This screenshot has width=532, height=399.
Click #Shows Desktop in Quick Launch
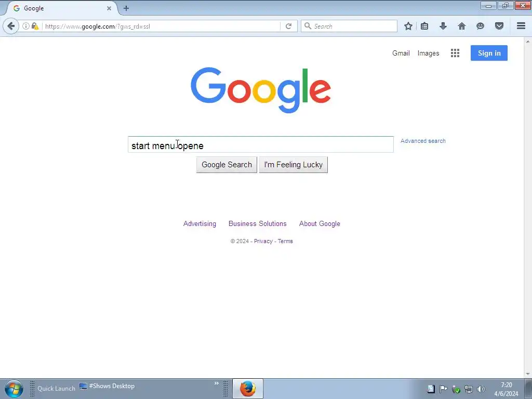107,386
